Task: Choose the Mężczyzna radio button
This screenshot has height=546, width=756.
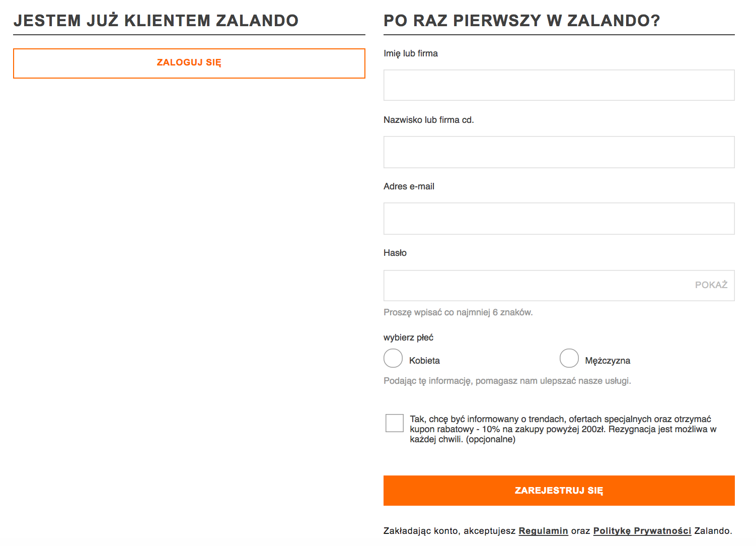Action: click(569, 358)
